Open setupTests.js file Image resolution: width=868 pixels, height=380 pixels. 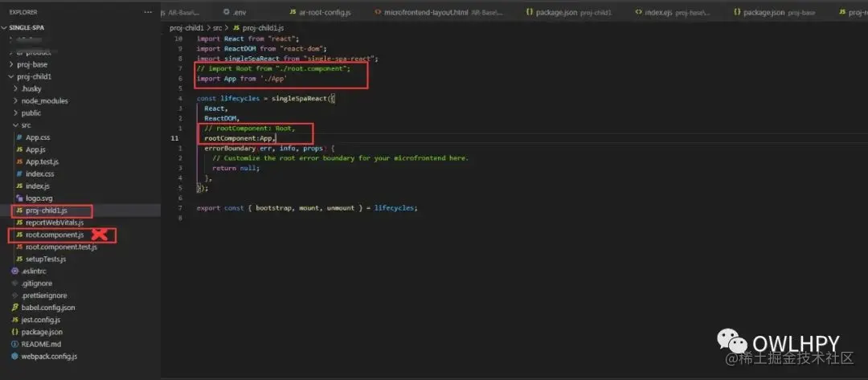click(x=45, y=259)
